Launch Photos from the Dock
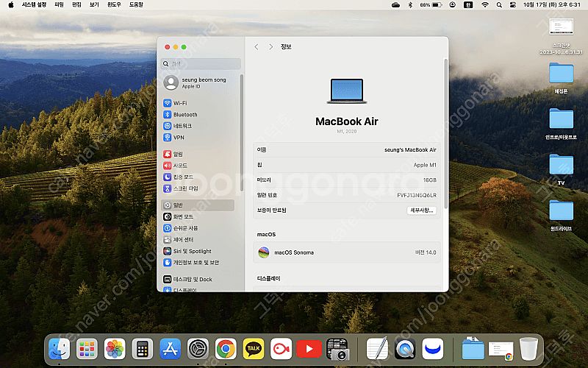 click(x=115, y=349)
